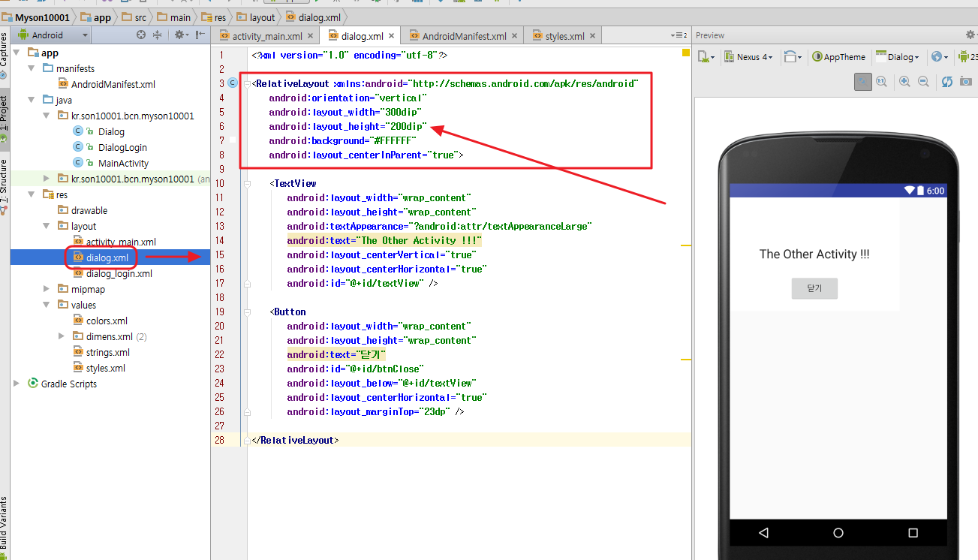Image resolution: width=978 pixels, height=560 pixels.
Task: Open the preview configuration dropdown
Action: coord(706,57)
